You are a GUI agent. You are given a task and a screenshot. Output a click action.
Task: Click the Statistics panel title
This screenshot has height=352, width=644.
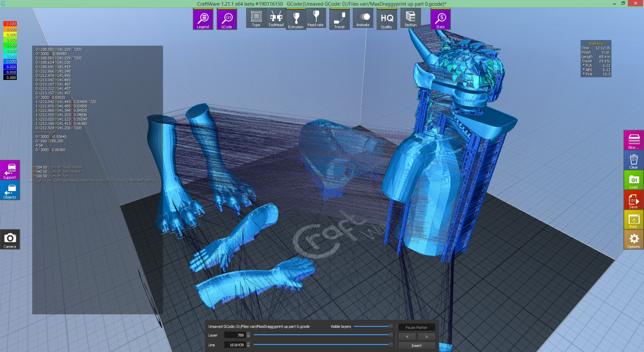coord(596,44)
